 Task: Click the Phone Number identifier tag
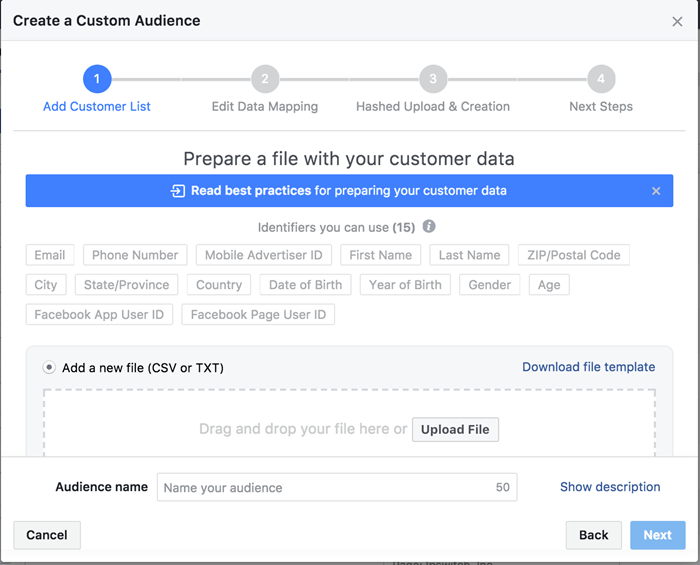[135, 255]
